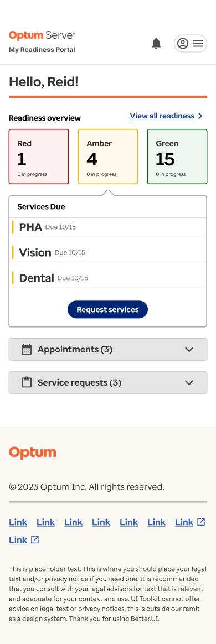Click the chevron arrow next to View all readiness
This screenshot has height=644, width=216.
[x=200, y=116]
